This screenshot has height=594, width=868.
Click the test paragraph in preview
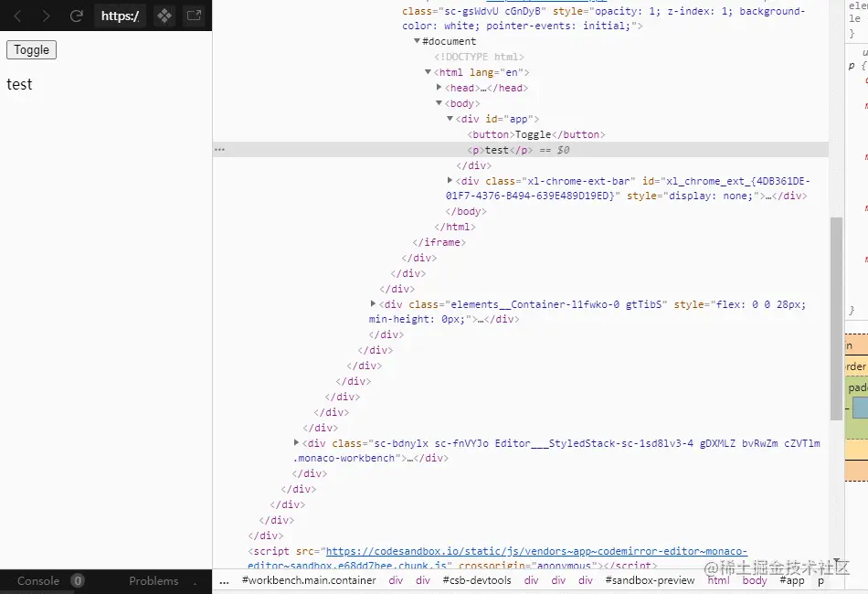tap(19, 84)
